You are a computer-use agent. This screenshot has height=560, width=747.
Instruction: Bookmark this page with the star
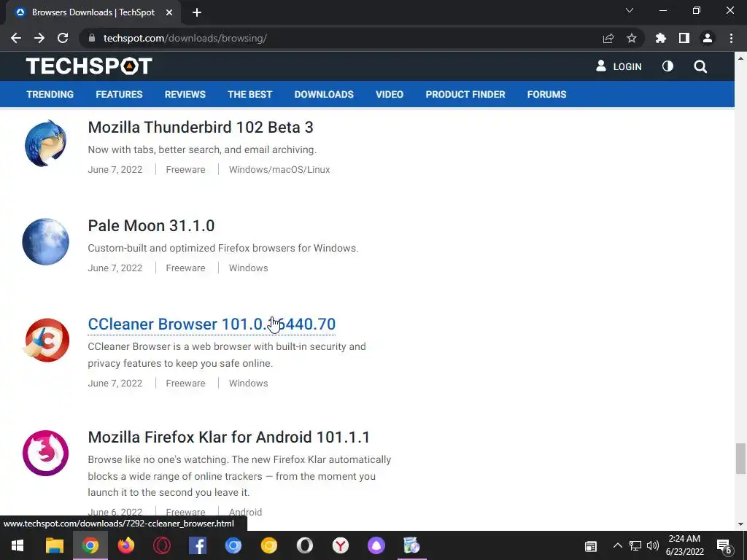(x=632, y=38)
